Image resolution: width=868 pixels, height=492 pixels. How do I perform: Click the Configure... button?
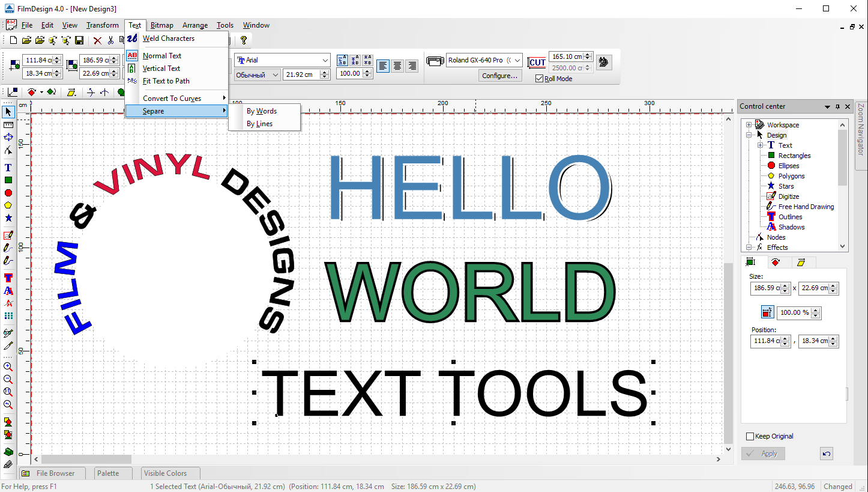click(499, 76)
